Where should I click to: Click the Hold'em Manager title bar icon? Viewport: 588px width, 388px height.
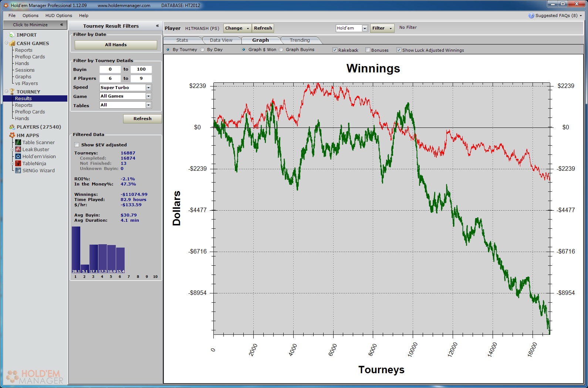click(x=6, y=5)
